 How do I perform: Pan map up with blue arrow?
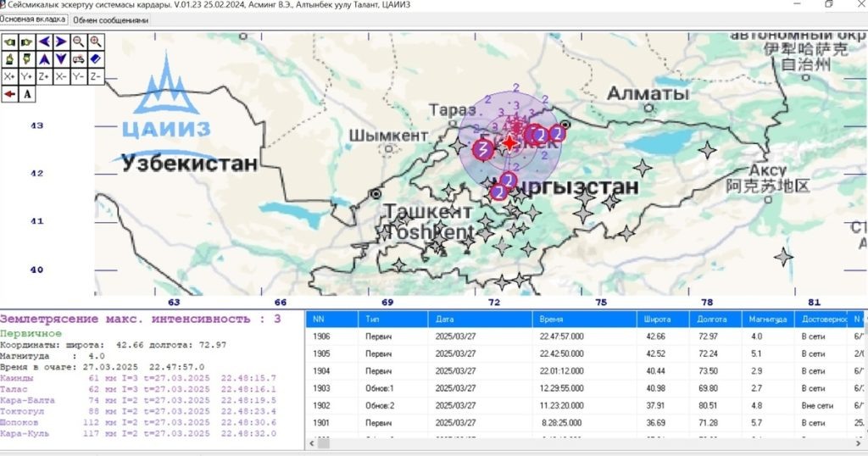(x=44, y=59)
